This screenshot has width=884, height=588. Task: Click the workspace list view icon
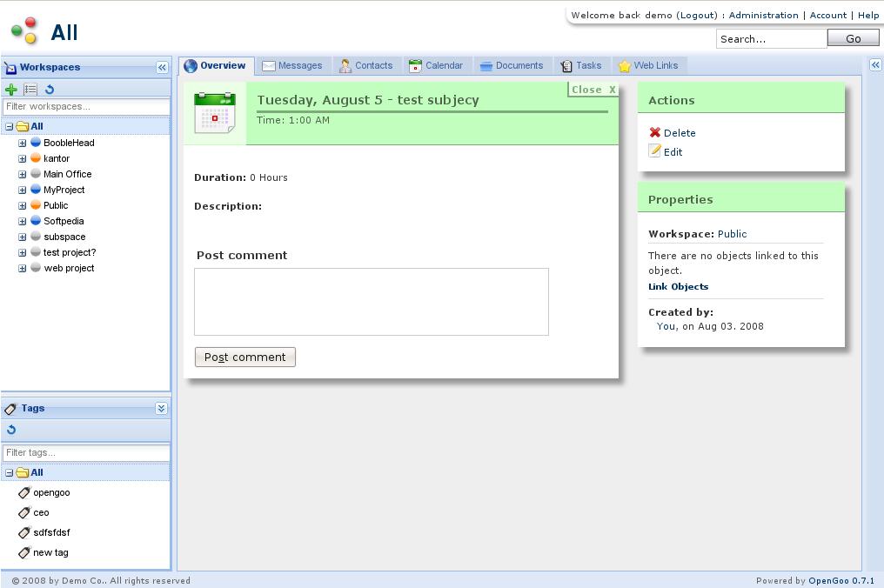tap(30, 90)
